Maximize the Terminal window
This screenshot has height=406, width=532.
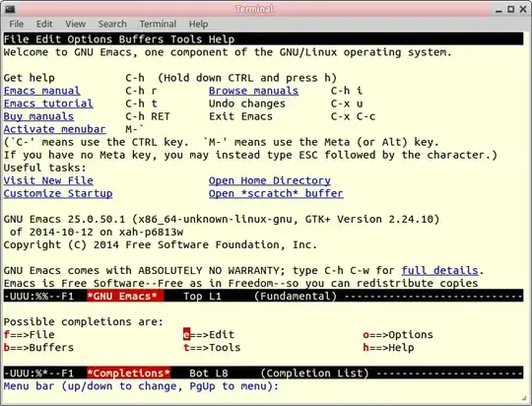pos(510,10)
